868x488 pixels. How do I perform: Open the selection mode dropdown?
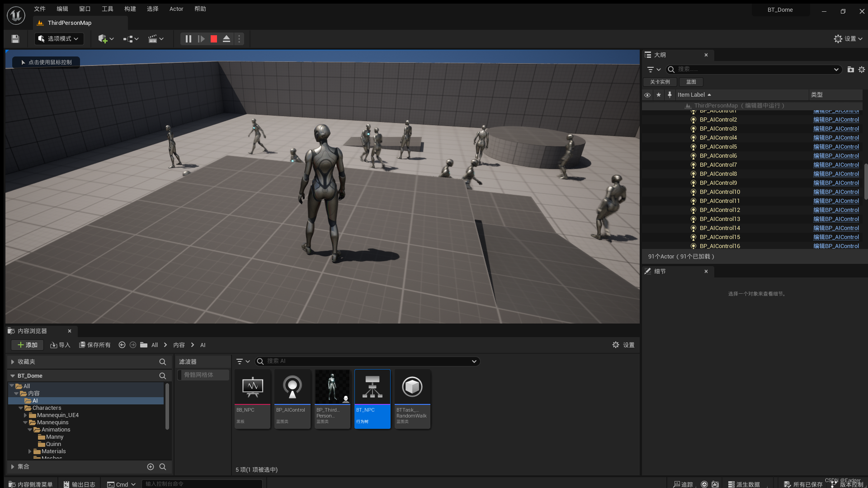[59, 39]
